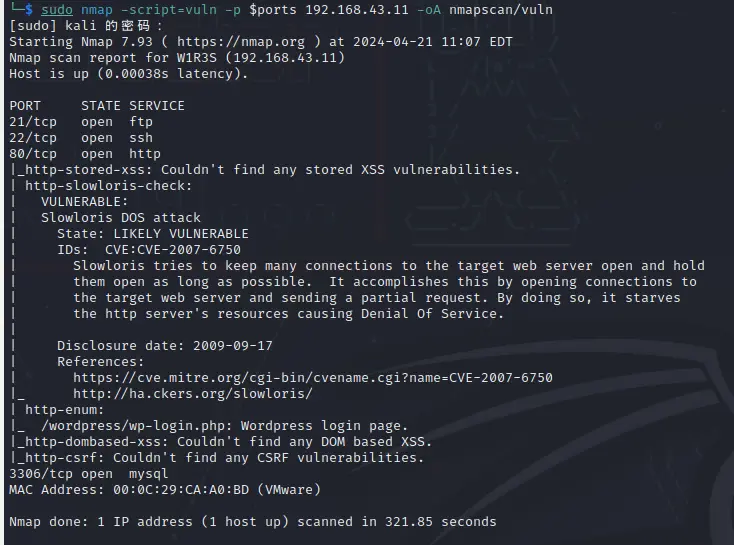Select the 21/tcp open ftp line
Viewport: 734px width, 545px height.
pyautogui.click(x=81, y=121)
